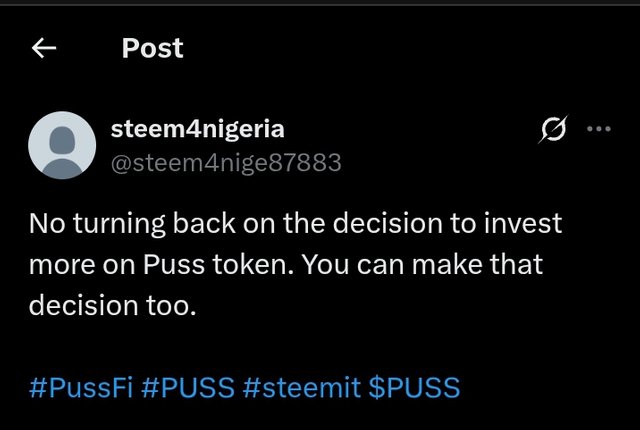640x430 pixels.
Task: Open the #steemit hashtag
Action: click(x=302, y=387)
